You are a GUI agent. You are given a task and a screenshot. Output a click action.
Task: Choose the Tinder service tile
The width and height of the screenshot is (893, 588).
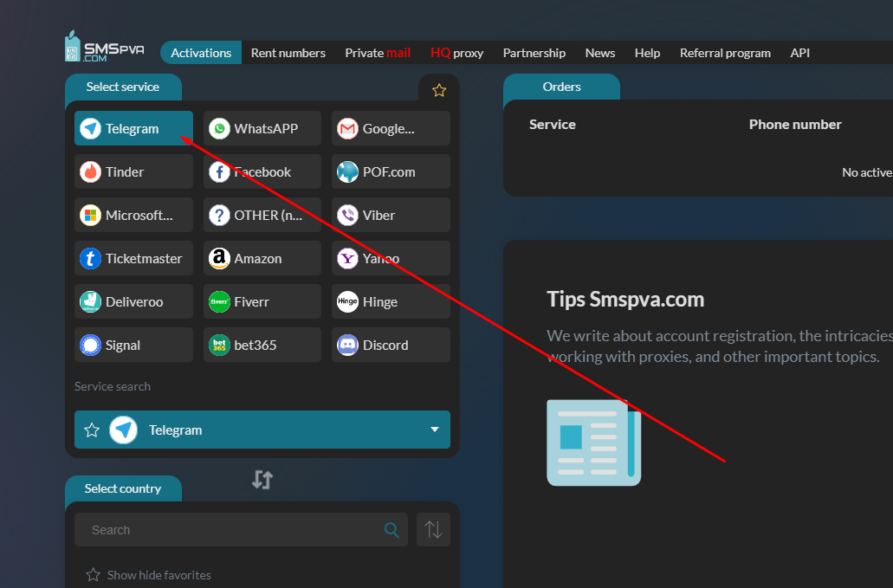133,171
